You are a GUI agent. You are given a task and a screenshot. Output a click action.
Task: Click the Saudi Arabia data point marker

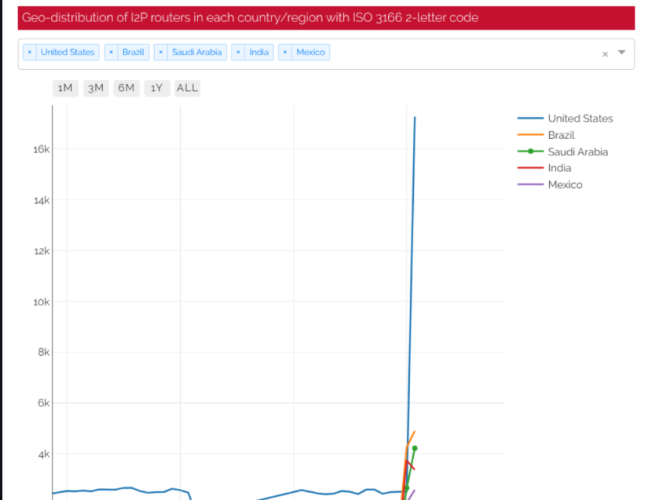click(414, 449)
